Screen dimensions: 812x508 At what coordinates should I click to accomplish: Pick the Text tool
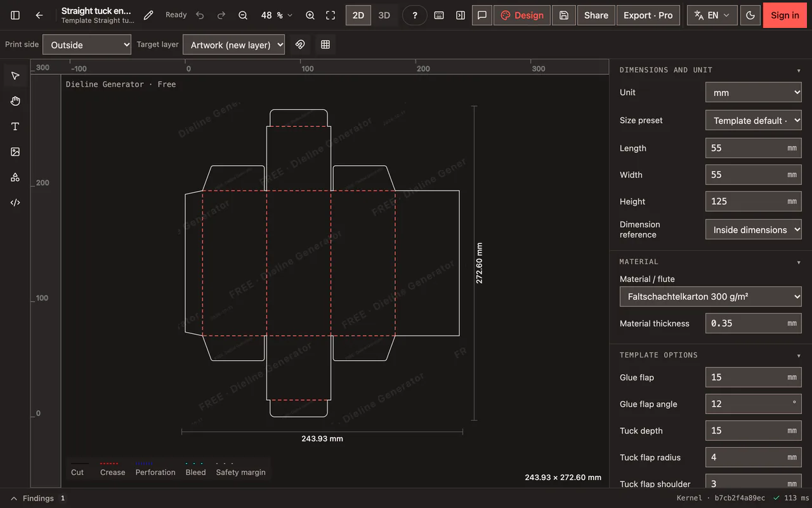15,126
